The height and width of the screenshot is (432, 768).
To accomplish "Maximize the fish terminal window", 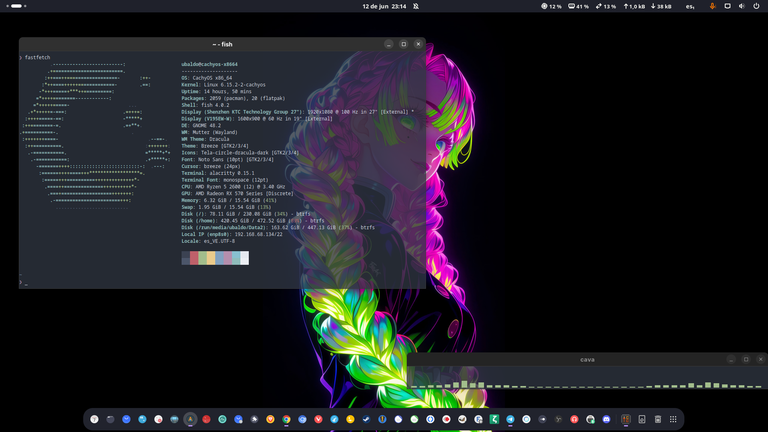I will [404, 44].
